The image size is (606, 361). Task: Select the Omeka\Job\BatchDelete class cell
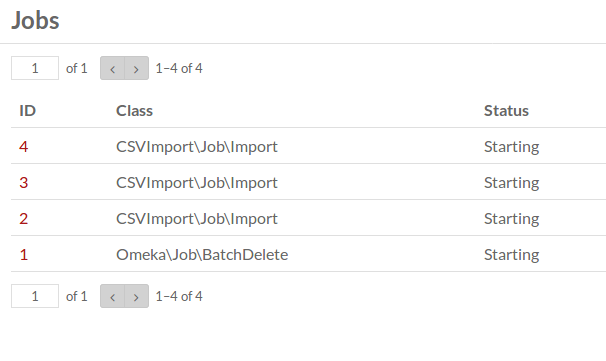(x=202, y=255)
